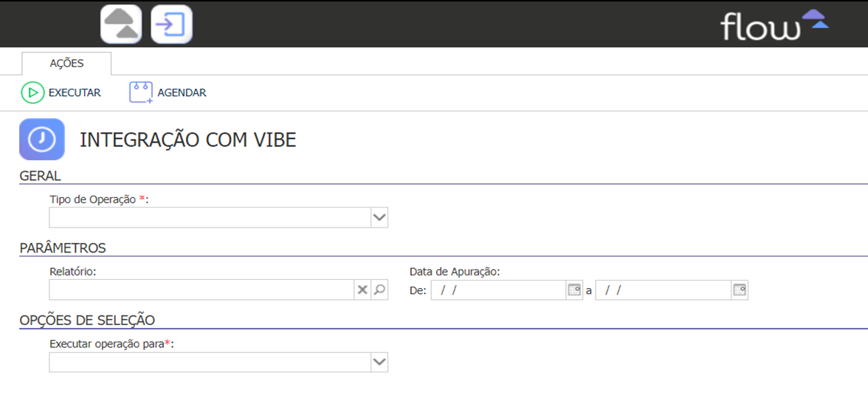Select the Tipo de Operação combo box
This screenshot has height=404, width=868.
(x=218, y=218)
